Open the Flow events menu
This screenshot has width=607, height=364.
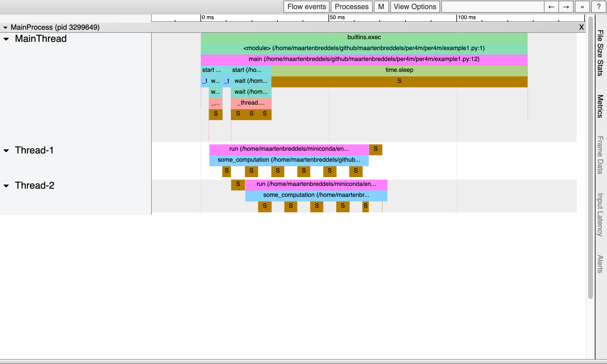(x=307, y=7)
